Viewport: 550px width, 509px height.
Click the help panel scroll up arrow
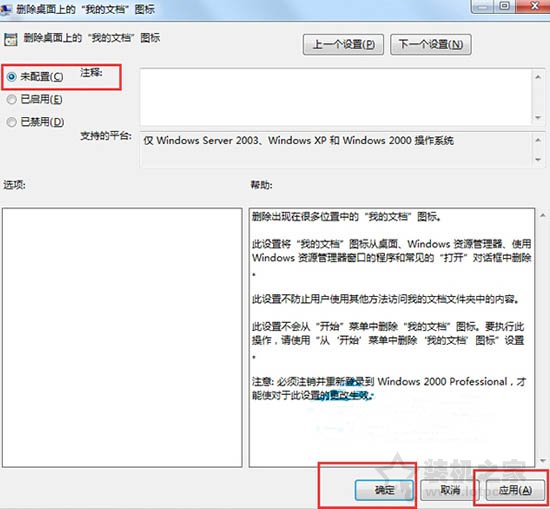click(543, 215)
